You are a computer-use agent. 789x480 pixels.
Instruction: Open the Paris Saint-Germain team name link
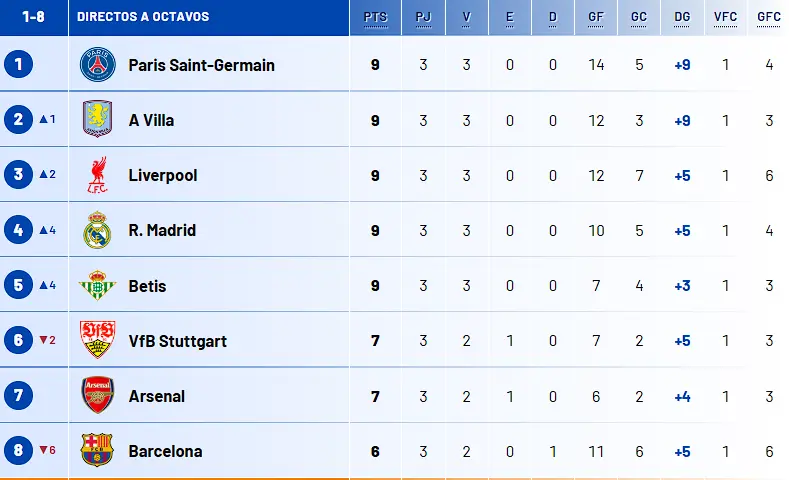click(201, 65)
